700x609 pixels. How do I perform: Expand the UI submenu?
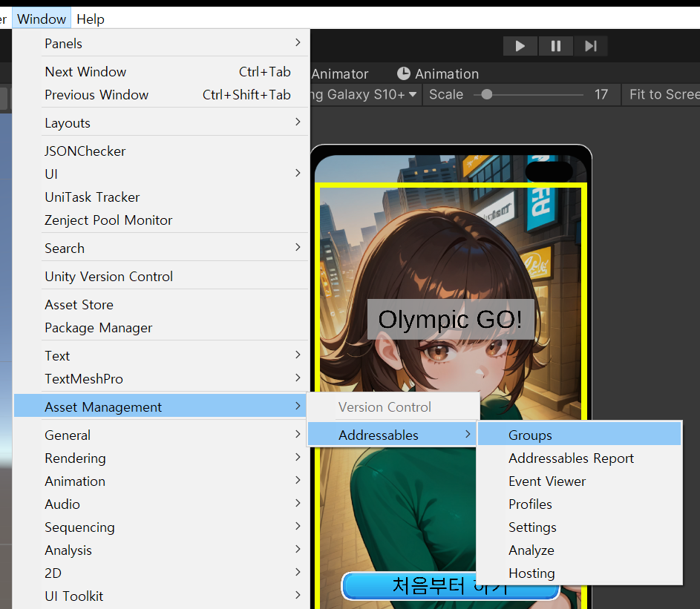(x=162, y=174)
